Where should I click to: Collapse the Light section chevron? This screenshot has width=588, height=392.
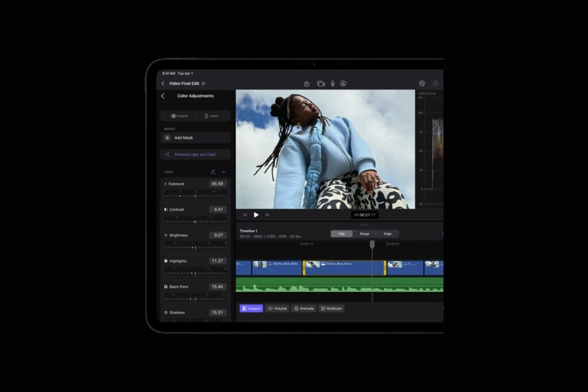click(223, 172)
